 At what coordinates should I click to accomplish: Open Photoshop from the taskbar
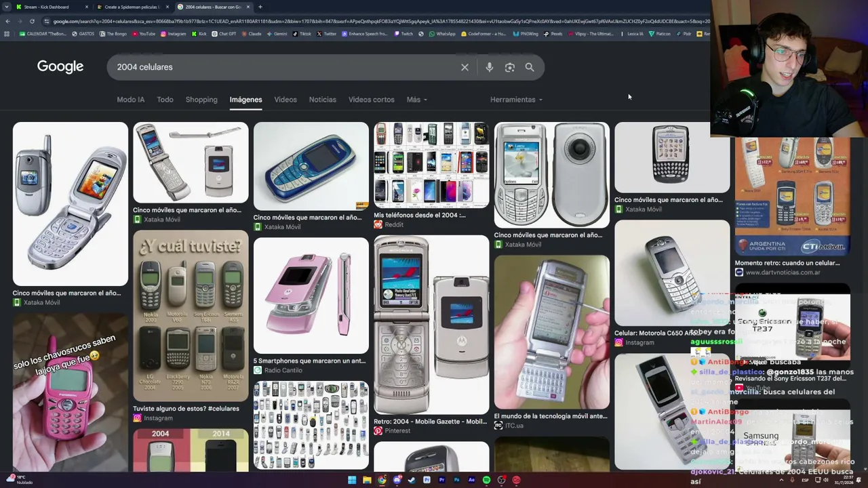coord(456,480)
